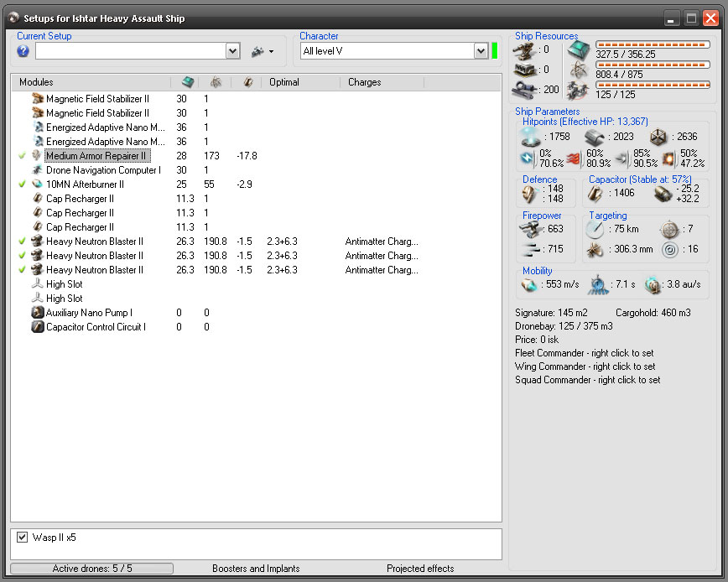Click the max velocity icon showing 553 m/s
The image size is (728, 582).
click(528, 284)
